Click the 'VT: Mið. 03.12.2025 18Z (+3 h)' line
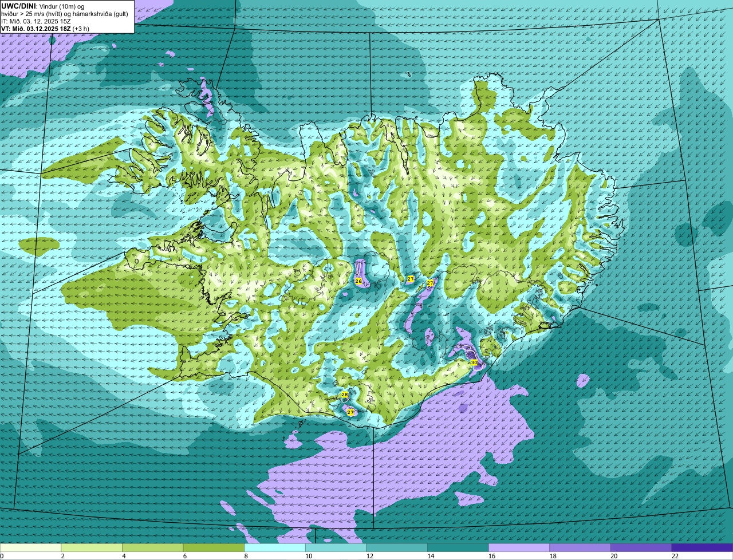The height and width of the screenshot is (560, 733). (45, 28)
